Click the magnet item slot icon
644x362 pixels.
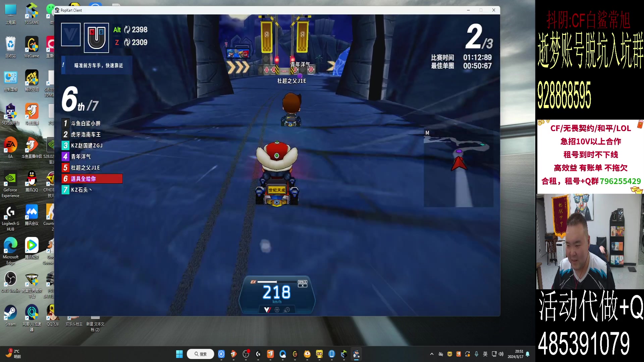click(96, 38)
